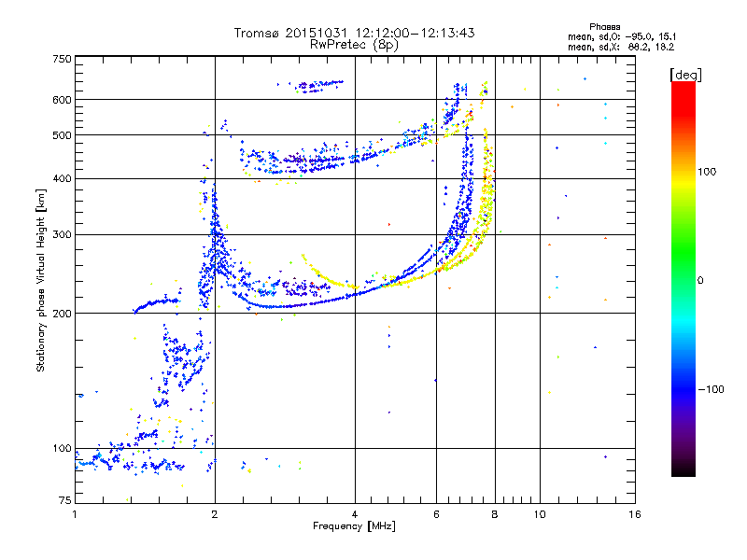The width and height of the screenshot is (747, 560).
Task: Click the colorbar tick label '-100'
Action: click(711, 389)
